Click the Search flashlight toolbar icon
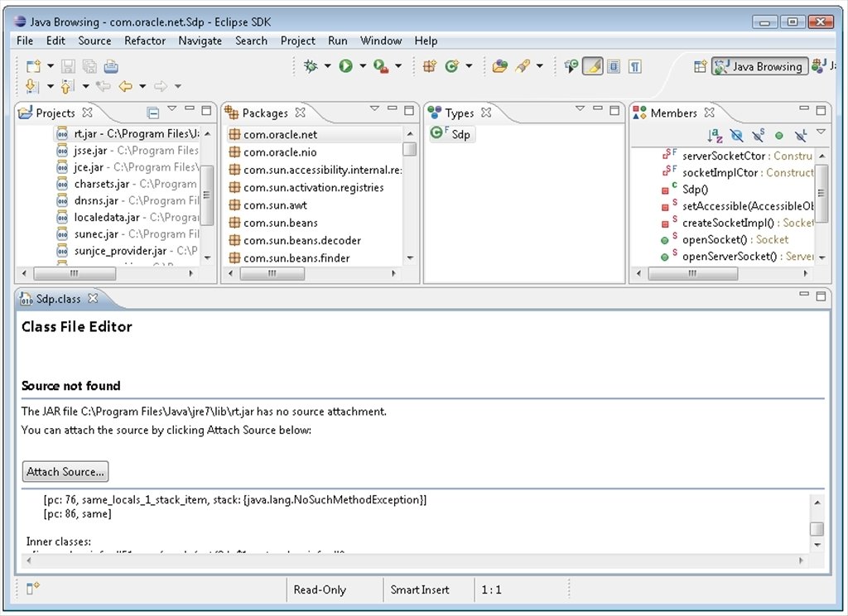The height and width of the screenshot is (616, 848). (523, 66)
